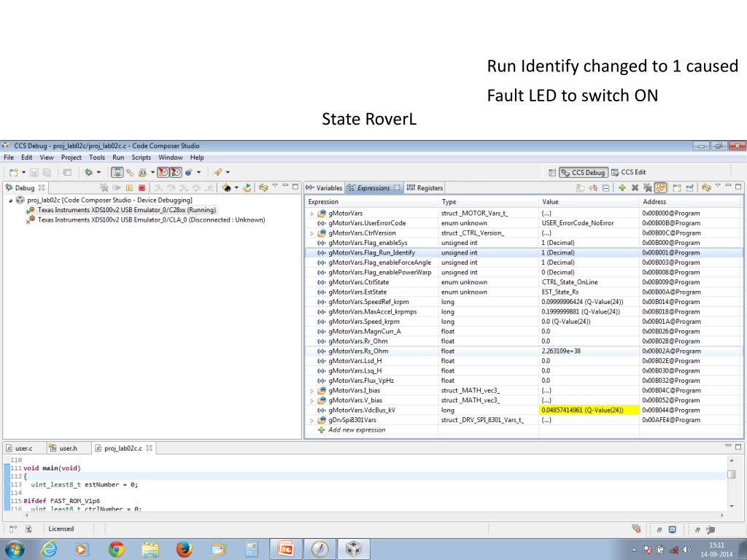Expand gMotorVars.CtrlVersion struct row

(312, 233)
